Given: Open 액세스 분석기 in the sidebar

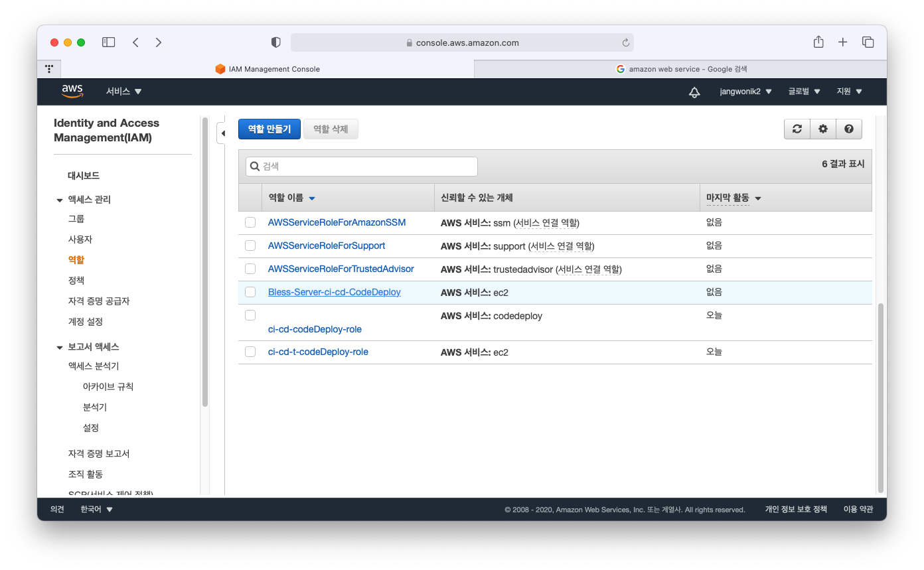Looking at the screenshot, I should 94,366.
